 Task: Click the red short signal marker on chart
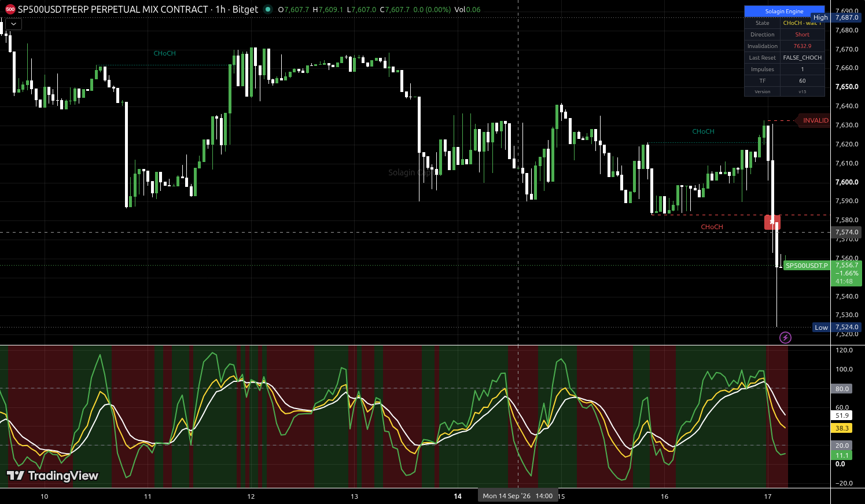[772, 222]
